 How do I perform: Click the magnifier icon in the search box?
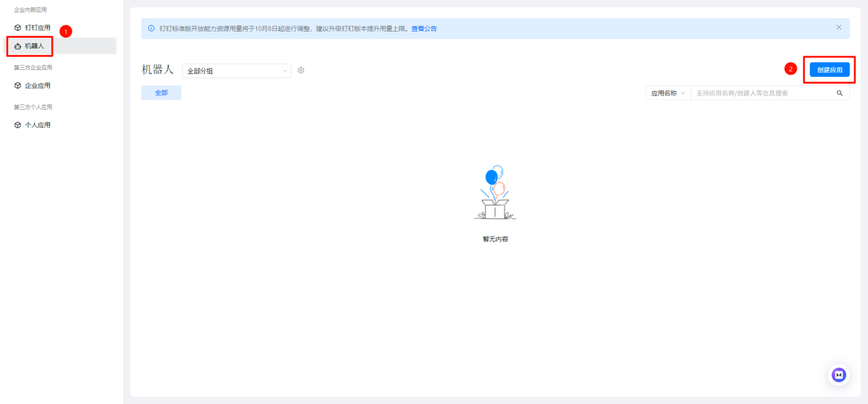point(839,93)
